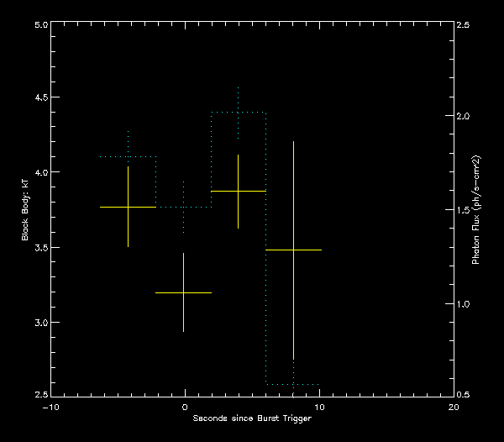The width and height of the screenshot is (504, 442).
Task: Click the 20 tick label on the x-axis
Action: click(x=454, y=407)
